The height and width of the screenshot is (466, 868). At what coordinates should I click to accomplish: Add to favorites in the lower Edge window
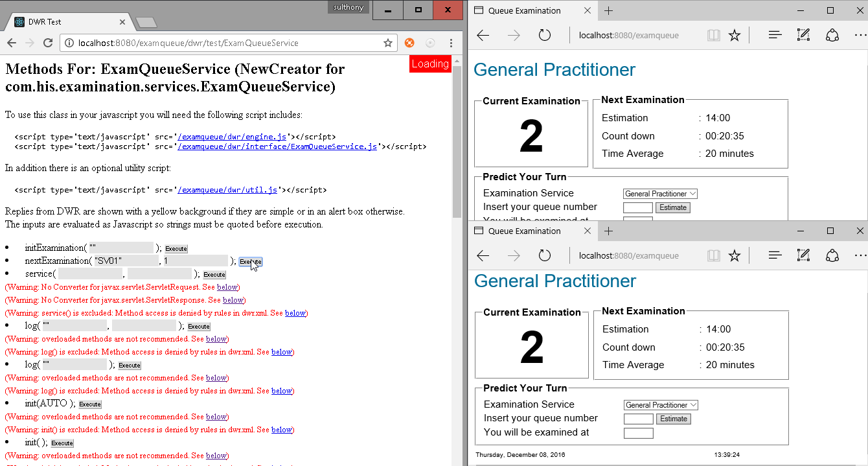click(x=735, y=255)
